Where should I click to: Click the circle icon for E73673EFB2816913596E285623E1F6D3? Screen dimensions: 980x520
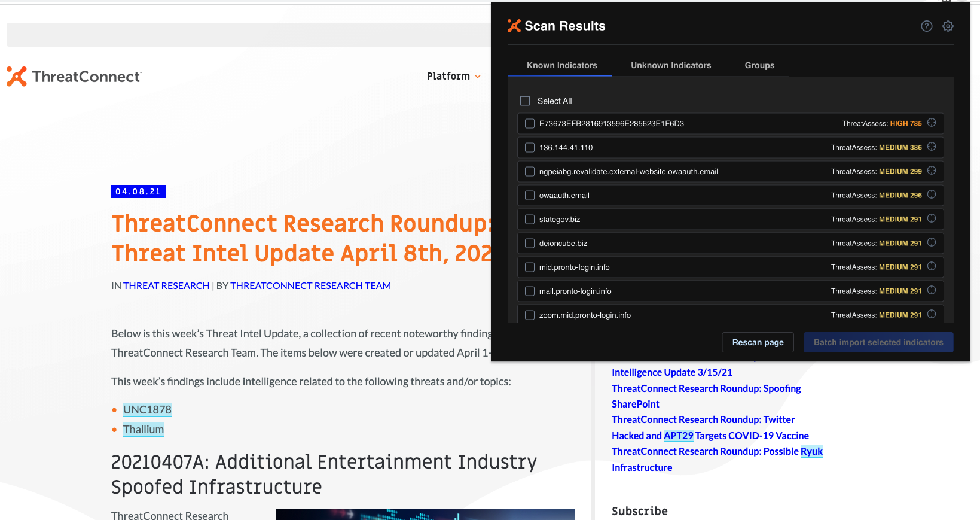[932, 123]
